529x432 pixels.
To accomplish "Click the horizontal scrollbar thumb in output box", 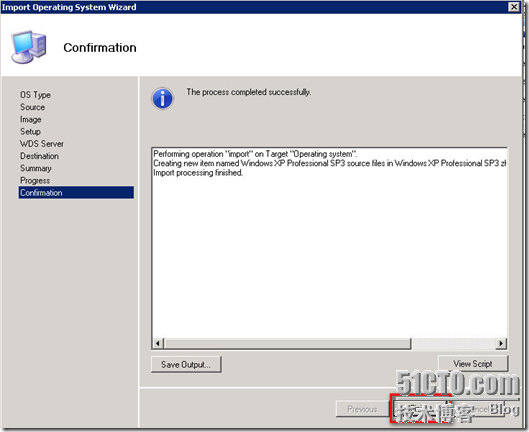I will coord(287,344).
